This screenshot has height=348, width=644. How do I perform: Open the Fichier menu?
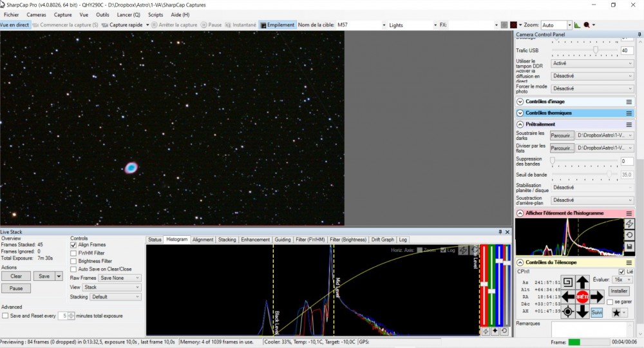pos(11,15)
